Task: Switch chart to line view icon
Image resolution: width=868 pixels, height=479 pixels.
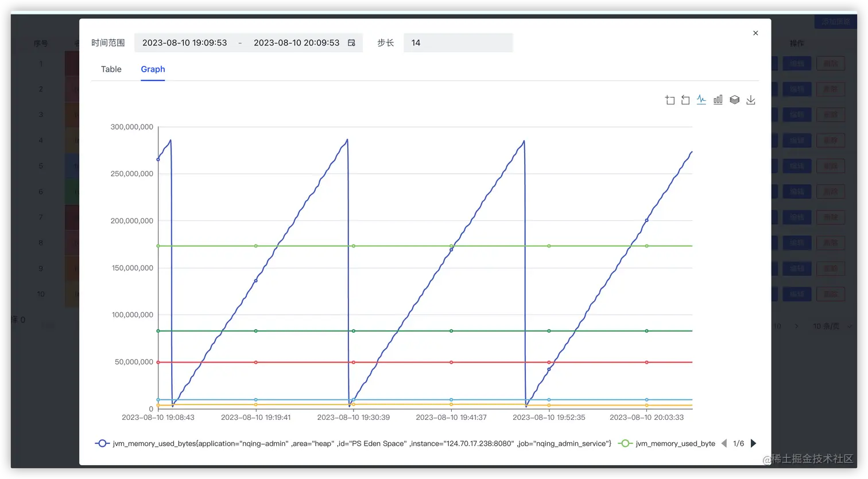Action: coord(702,100)
